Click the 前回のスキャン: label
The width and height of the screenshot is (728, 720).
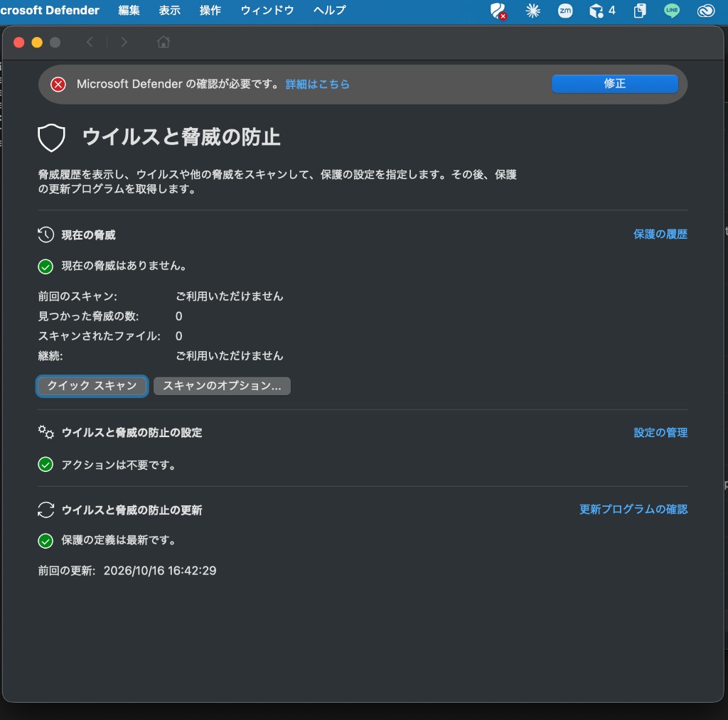77,296
